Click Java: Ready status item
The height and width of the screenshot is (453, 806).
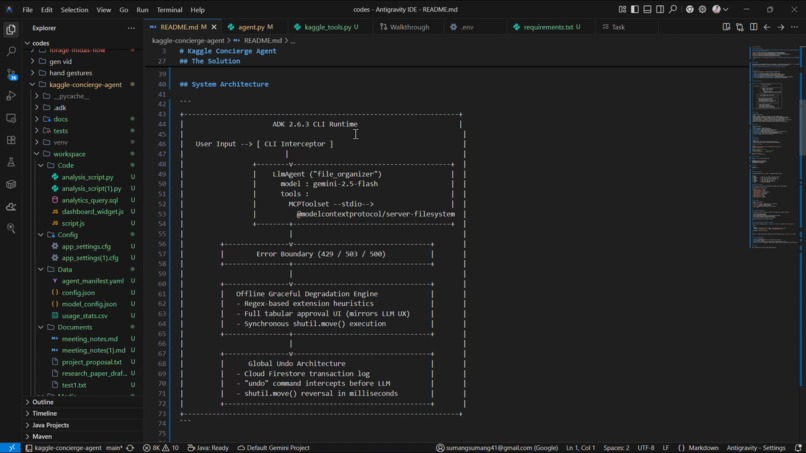pyautogui.click(x=208, y=448)
